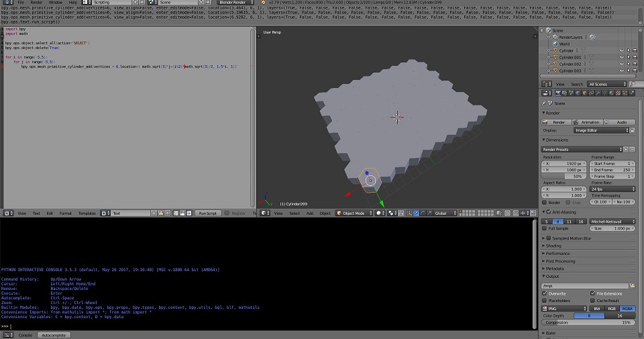The width and height of the screenshot is (644, 339).
Task: Toggle lock camera to layers icon
Action: coord(499,213)
